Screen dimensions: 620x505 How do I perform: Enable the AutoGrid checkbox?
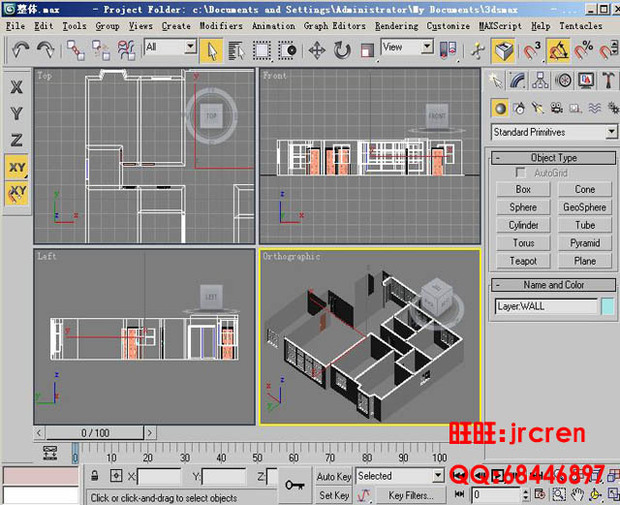click(x=520, y=173)
